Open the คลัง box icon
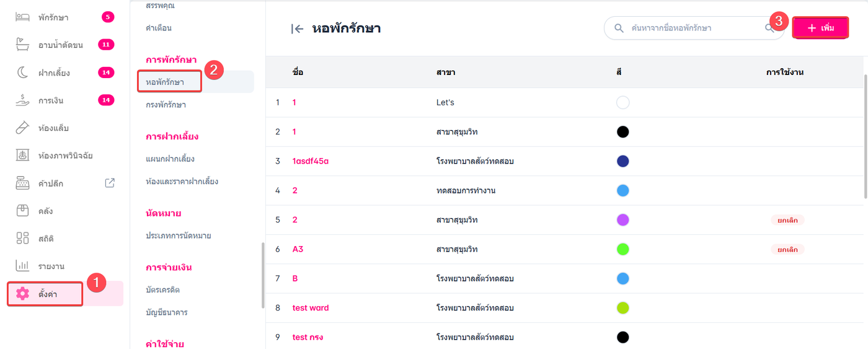The width and height of the screenshot is (868, 349). point(22,211)
